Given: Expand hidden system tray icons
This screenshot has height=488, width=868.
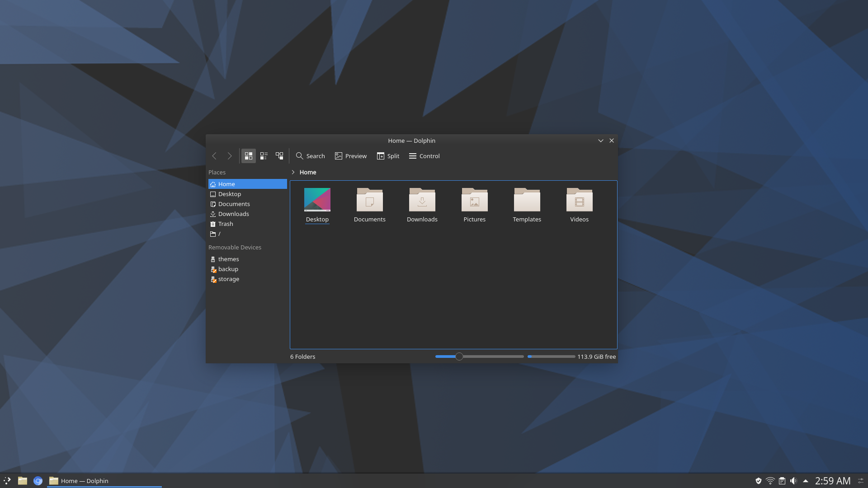Looking at the screenshot, I should pos(805,481).
